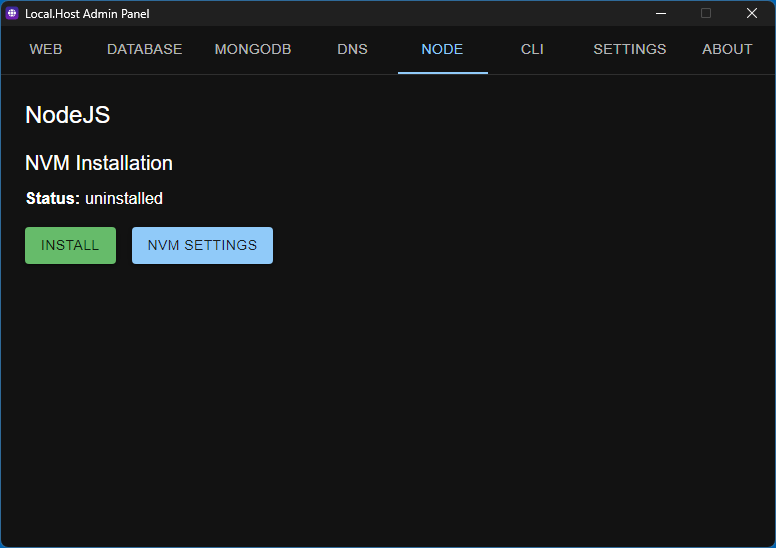Switch to the SETTINGS tab
776x548 pixels.
[x=630, y=50]
